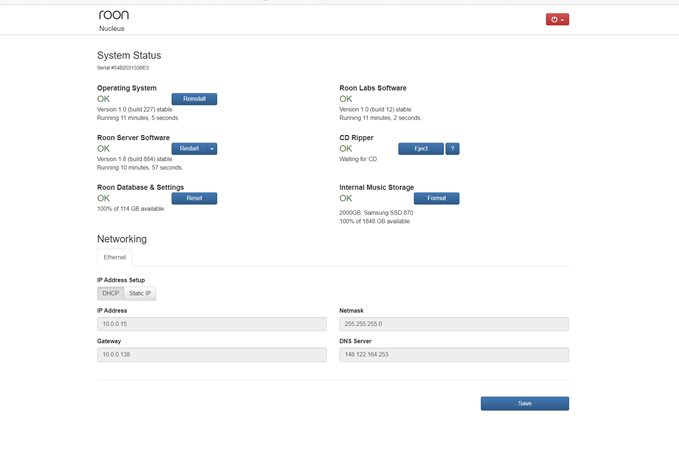Click the Nucleus label under the logo
679x465 pixels.
coord(112,29)
